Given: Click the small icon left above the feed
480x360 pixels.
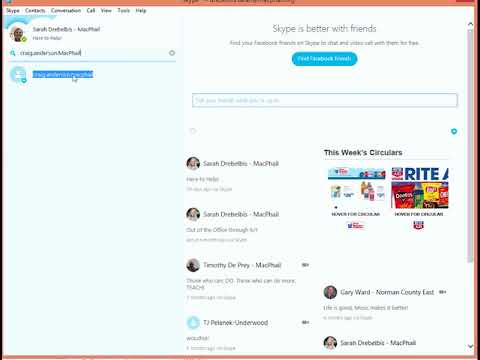Looking at the screenshot, I should pyautogui.click(x=193, y=131).
